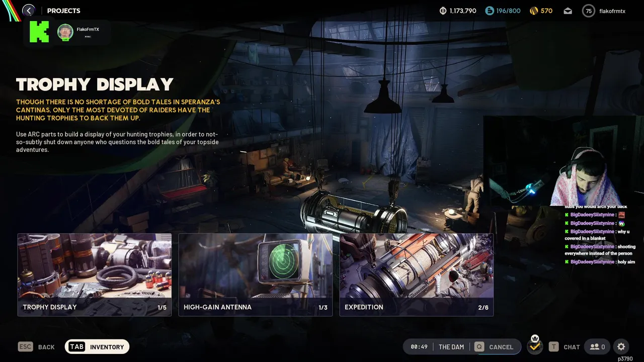Viewport: 644px width, 362px height.
Task: Click the streamer webcam overlay
Action: tap(563, 161)
